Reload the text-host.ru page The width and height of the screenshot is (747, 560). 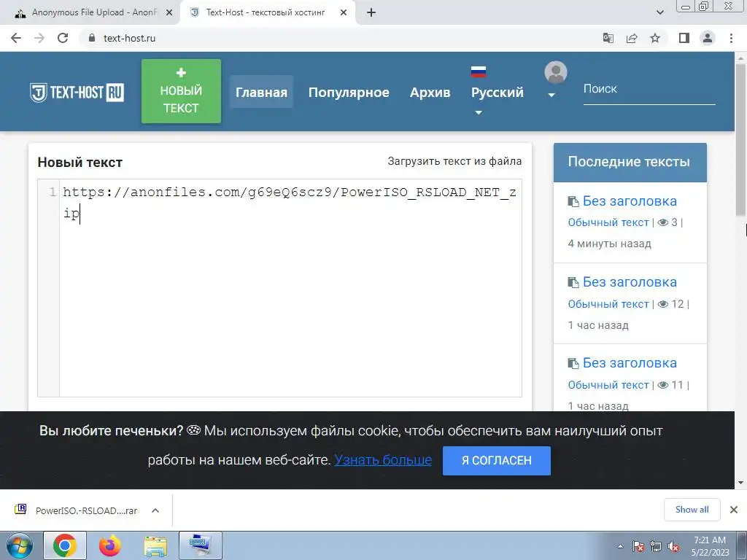63,38
